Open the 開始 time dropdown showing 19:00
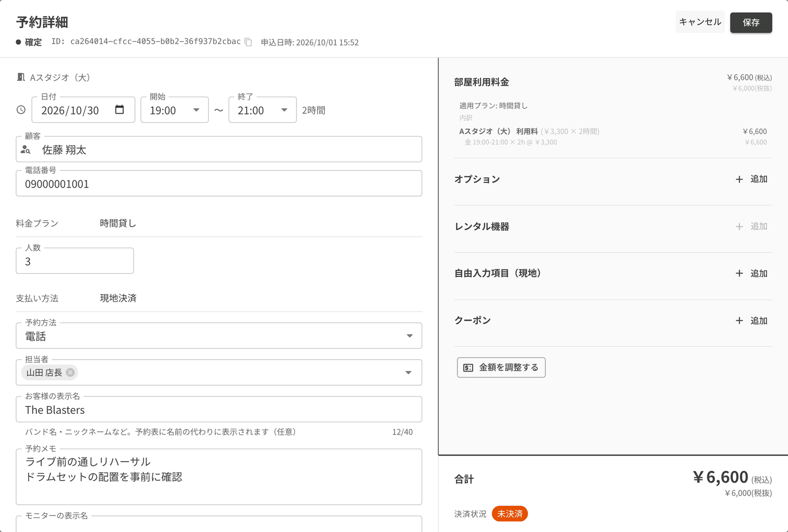Image resolution: width=788 pixels, height=532 pixels. (174, 110)
